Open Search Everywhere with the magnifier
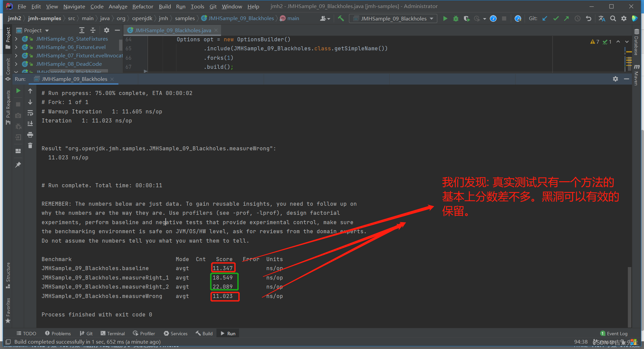The image size is (644, 349). click(x=613, y=18)
